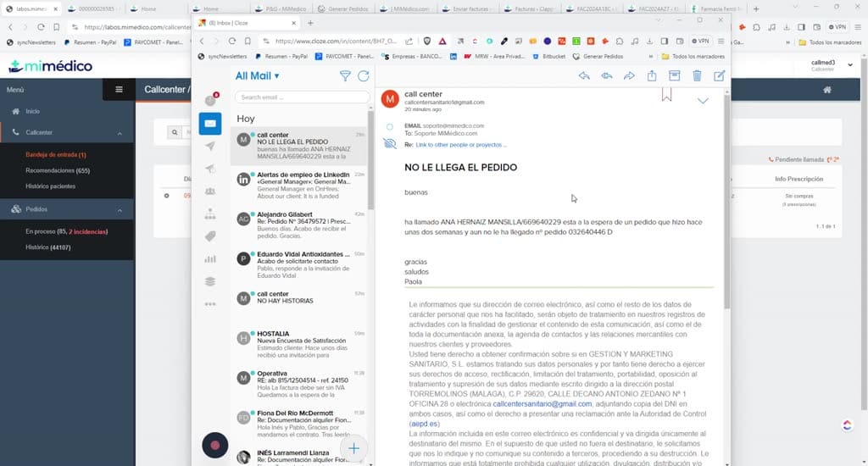The height and width of the screenshot is (466, 868).
Task: Compose a new email with pencil icon
Action: [719, 75]
